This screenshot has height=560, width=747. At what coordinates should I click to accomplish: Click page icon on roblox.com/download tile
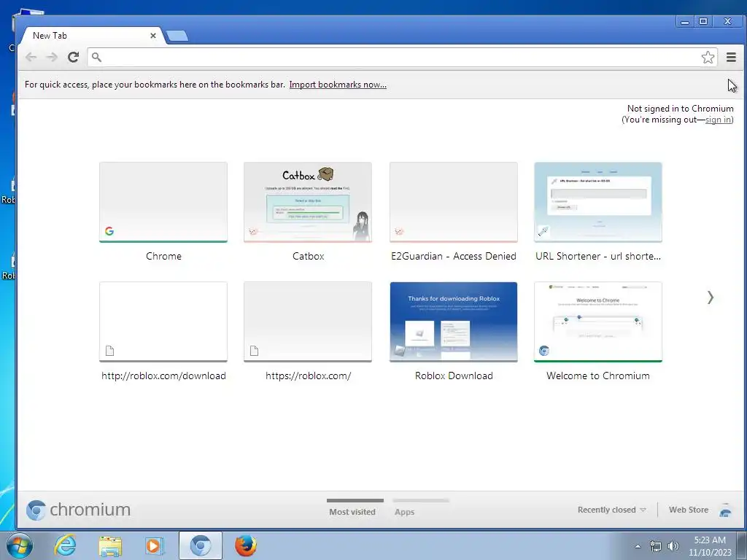[x=109, y=351]
